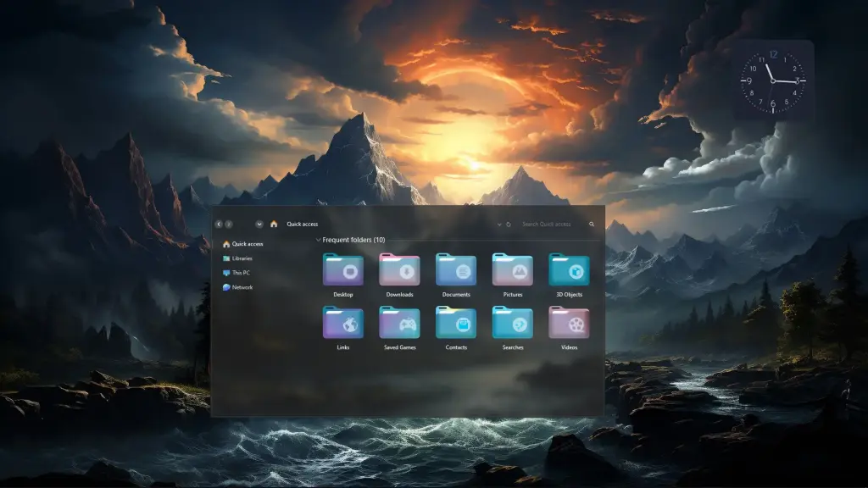Open Network in the navigation pane
The height and width of the screenshot is (488, 868).
tap(242, 287)
